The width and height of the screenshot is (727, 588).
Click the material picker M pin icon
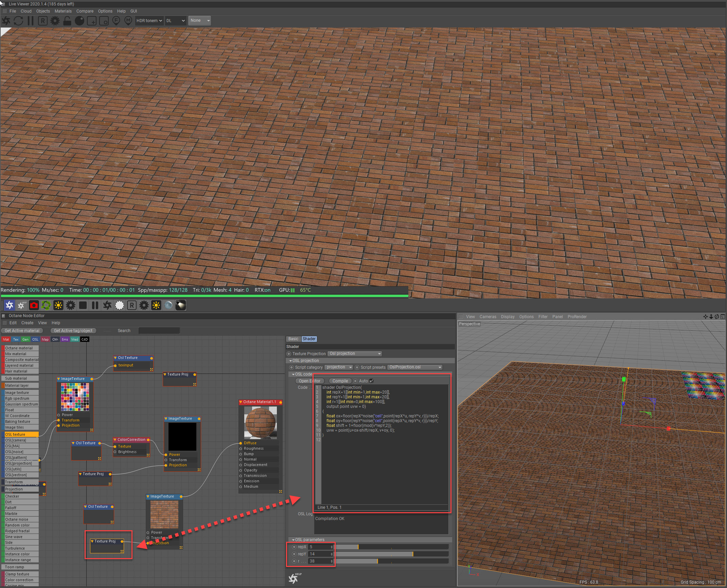(x=128, y=21)
